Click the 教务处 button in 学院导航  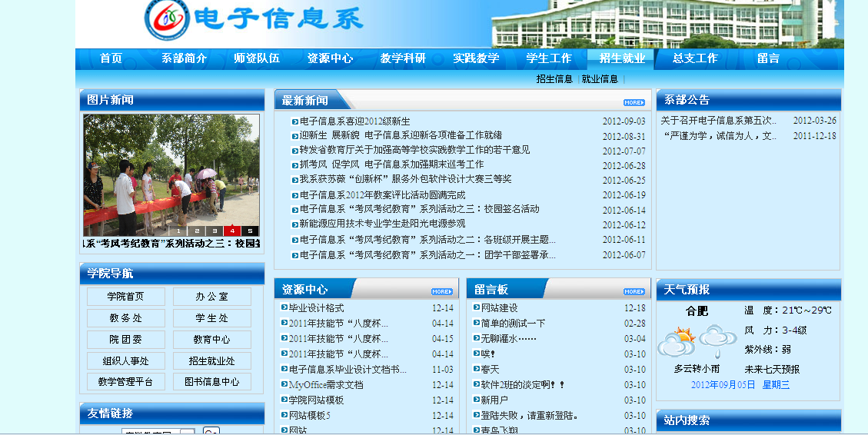(x=125, y=318)
